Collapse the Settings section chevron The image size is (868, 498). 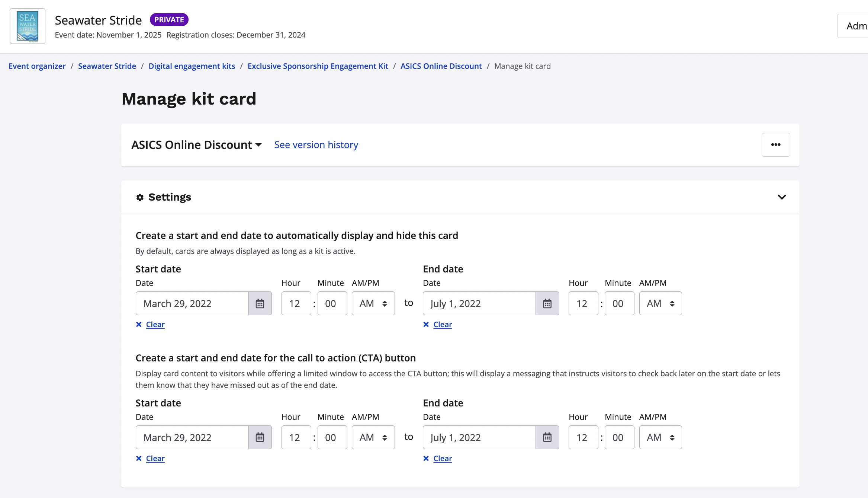[782, 197]
